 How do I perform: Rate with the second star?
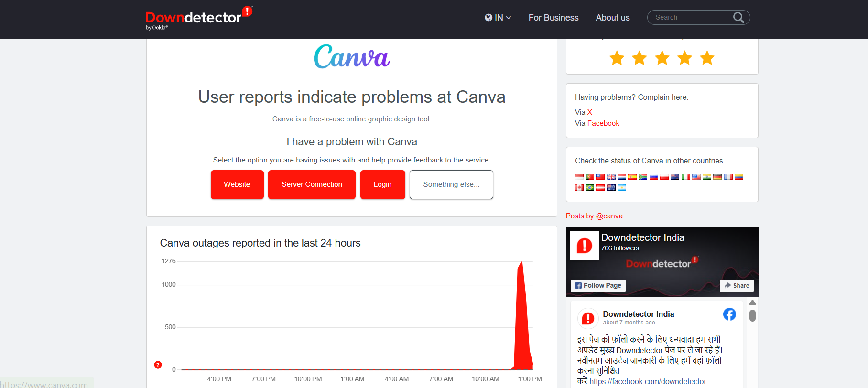coord(639,58)
